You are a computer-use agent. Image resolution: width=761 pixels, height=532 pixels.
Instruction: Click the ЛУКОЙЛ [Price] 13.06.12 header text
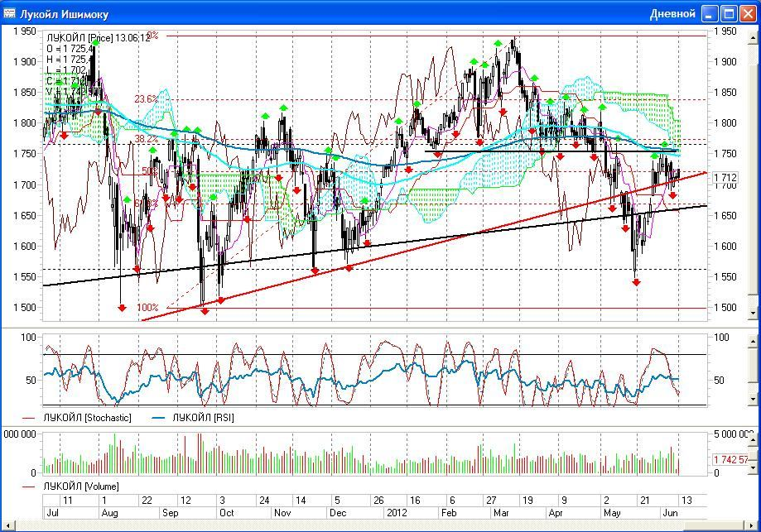click(x=99, y=38)
